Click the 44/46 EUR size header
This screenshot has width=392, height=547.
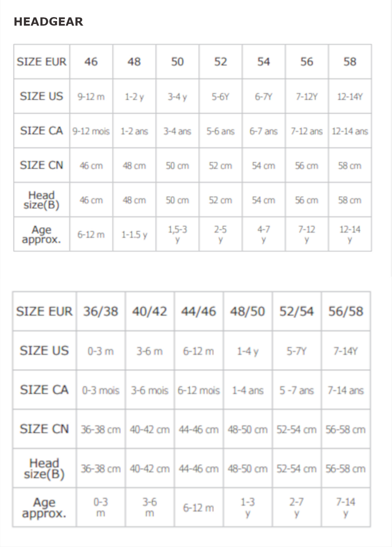[199, 311]
